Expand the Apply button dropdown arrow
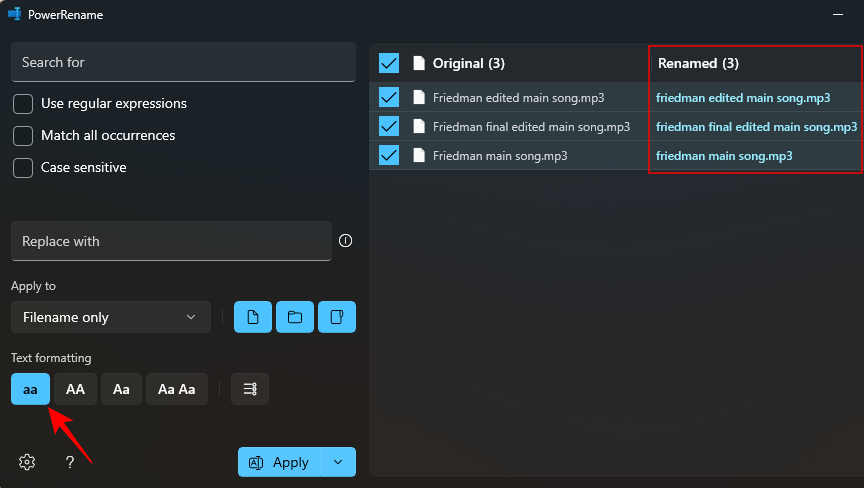The width and height of the screenshot is (864, 488). [338, 462]
